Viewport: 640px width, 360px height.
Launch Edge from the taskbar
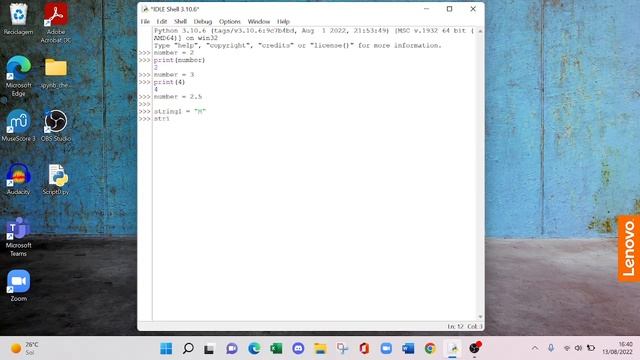(254, 349)
